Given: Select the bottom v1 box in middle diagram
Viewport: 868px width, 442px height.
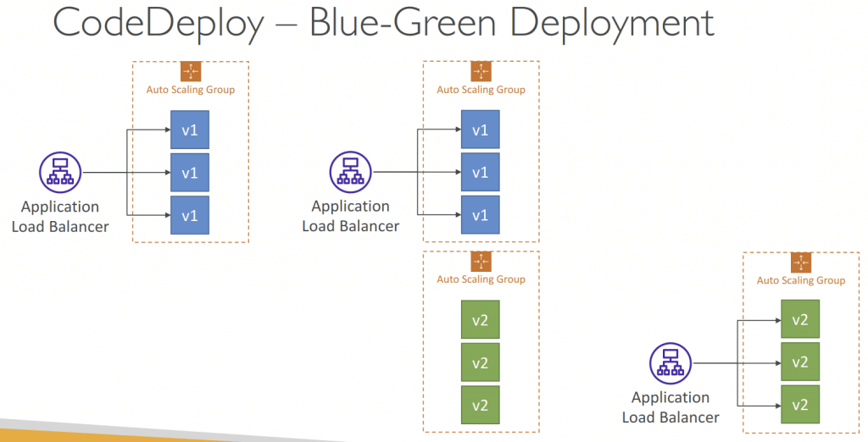Looking at the screenshot, I should tap(481, 214).
